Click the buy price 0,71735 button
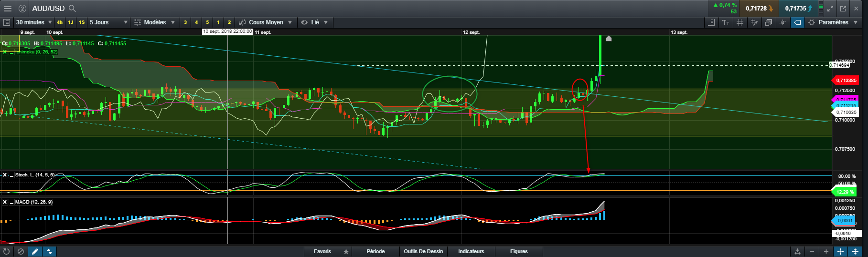 (x=798, y=9)
